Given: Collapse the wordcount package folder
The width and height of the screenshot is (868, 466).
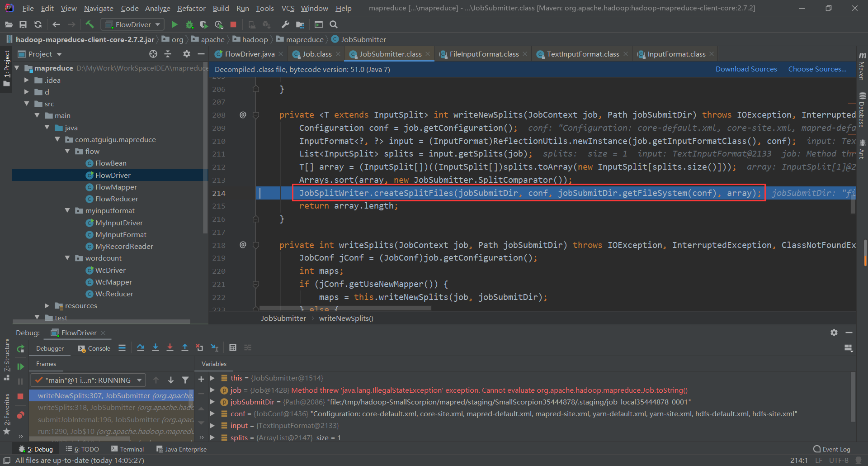Looking at the screenshot, I should pos(67,258).
